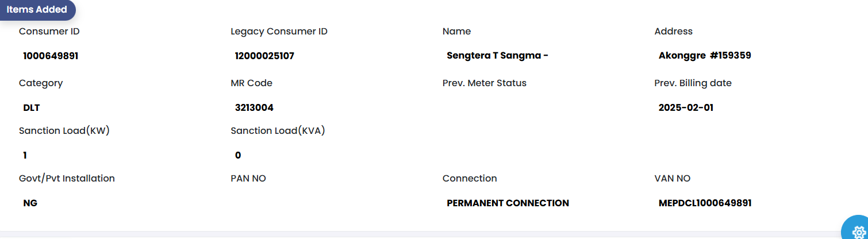
Task: Select the name Sengtera T Sangma
Action: pos(497,56)
